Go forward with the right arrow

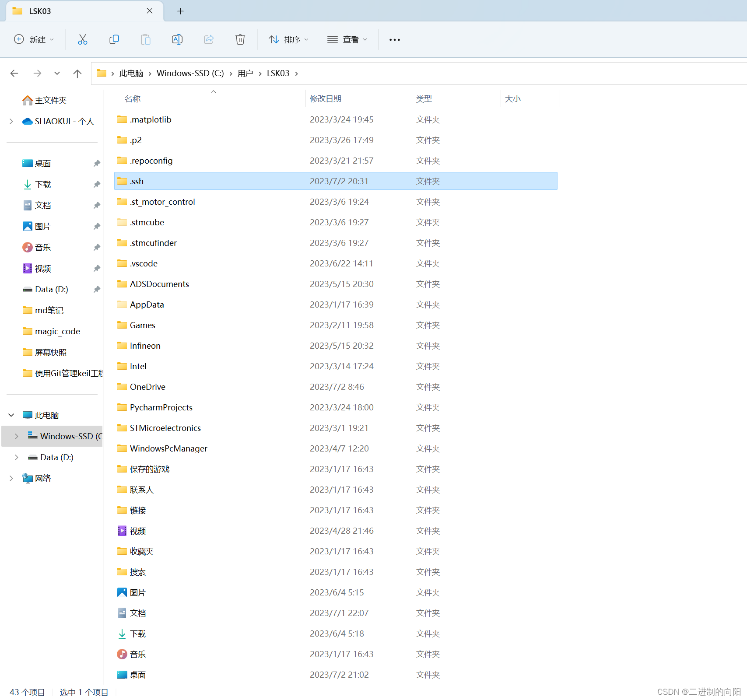tap(37, 73)
